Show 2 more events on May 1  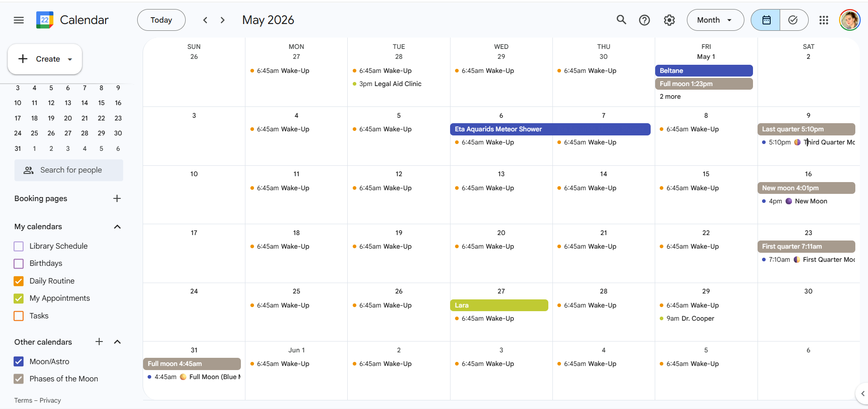[x=670, y=96]
